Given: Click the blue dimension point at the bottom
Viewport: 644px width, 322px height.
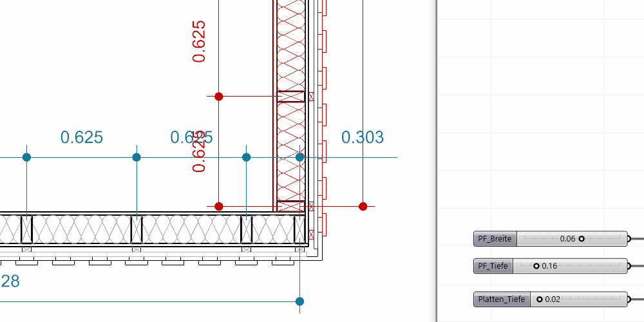Looking at the screenshot, I should [x=299, y=301].
